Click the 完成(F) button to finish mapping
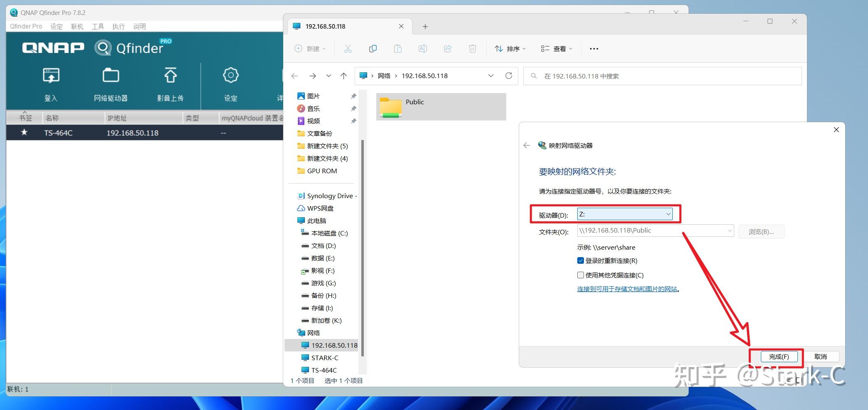This screenshot has height=410, width=868. [x=779, y=356]
